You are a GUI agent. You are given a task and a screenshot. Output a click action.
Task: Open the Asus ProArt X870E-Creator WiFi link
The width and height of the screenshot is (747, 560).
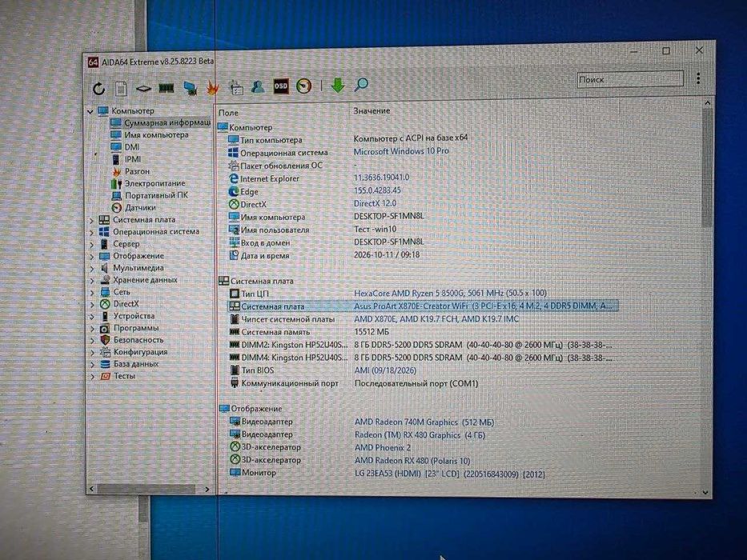pos(483,306)
